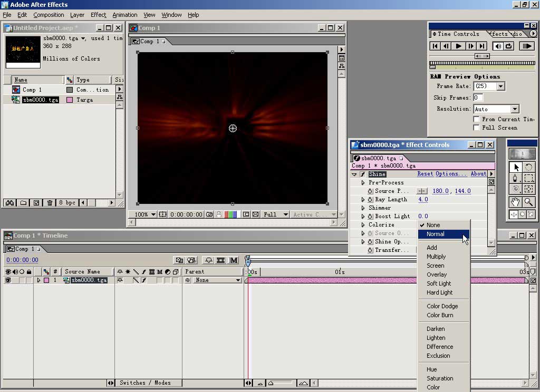The width and height of the screenshot is (540, 392).
Task: Select the Zoom magnifier tool
Action: point(528,202)
